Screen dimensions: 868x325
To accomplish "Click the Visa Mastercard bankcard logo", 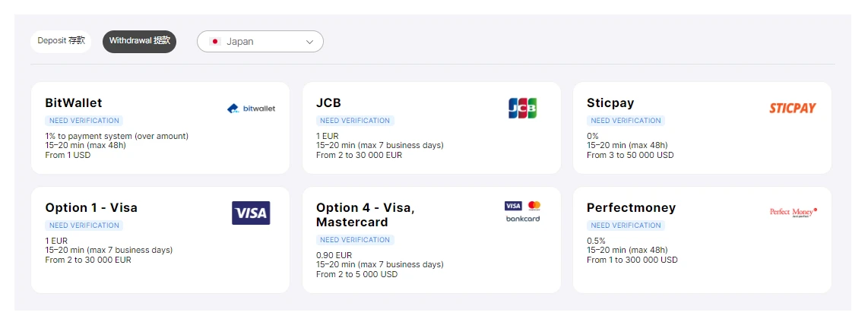I will [522, 212].
